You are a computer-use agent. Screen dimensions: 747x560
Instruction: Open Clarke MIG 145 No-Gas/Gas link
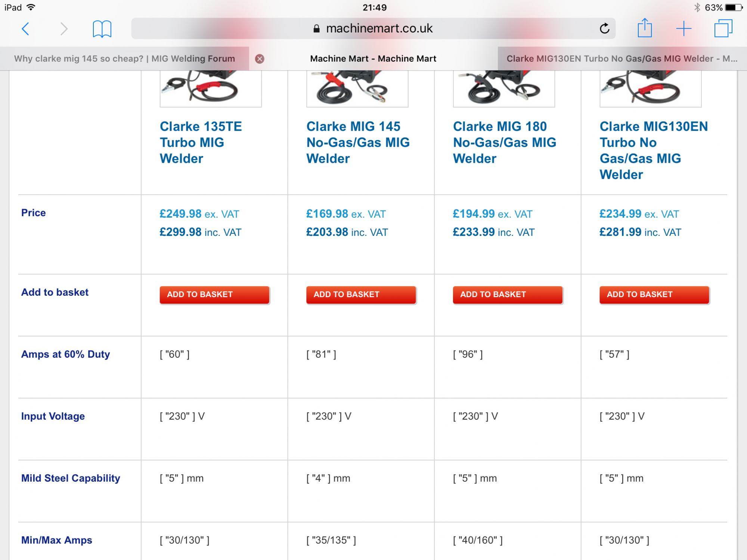[358, 143]
